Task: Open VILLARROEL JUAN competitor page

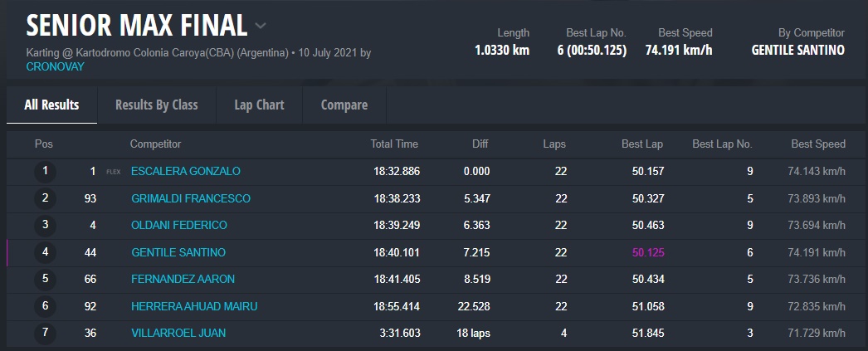Action: click(x=178, y=333)
